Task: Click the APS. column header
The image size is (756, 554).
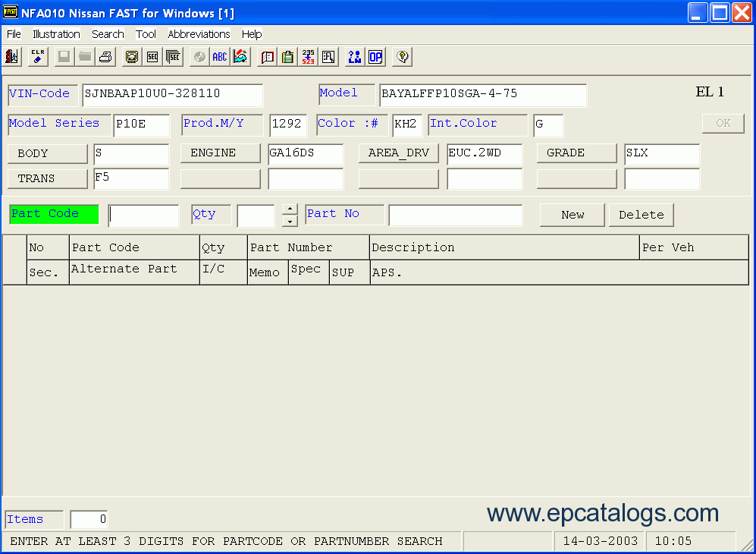Action: point(560,272)
